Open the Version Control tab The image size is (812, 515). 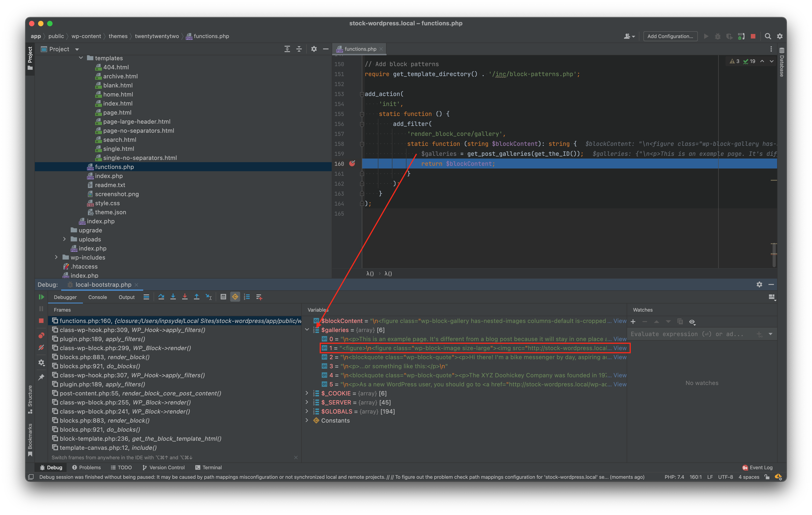pyautogui.click(x=164, y=467)
